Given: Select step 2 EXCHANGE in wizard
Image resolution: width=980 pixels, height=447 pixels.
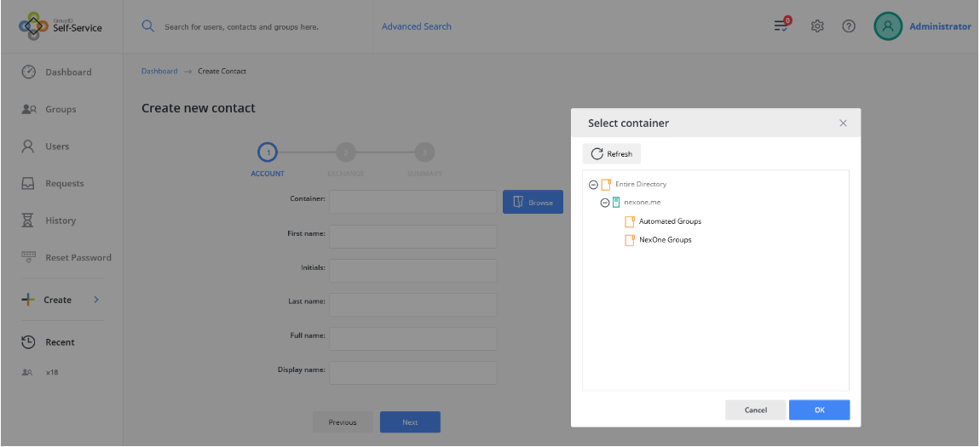Looking at the screenshot, I should pyautogui.click(x=346, y=152).
